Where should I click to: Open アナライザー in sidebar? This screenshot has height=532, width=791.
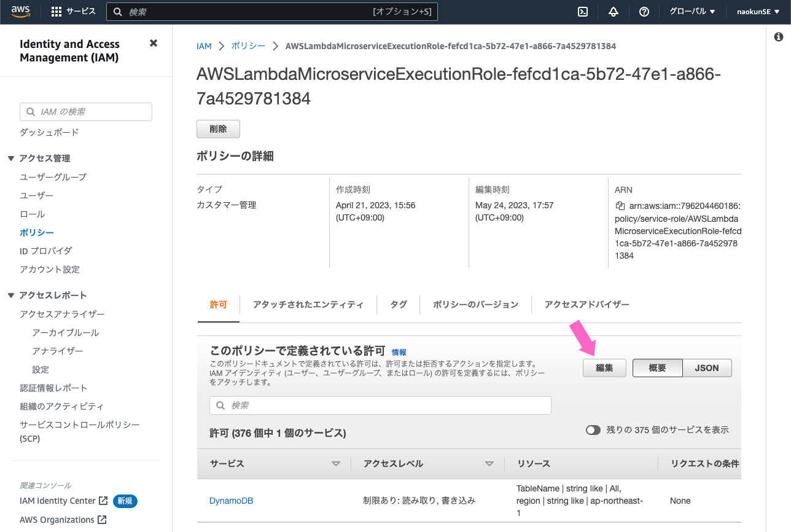(x=57, y=351)
